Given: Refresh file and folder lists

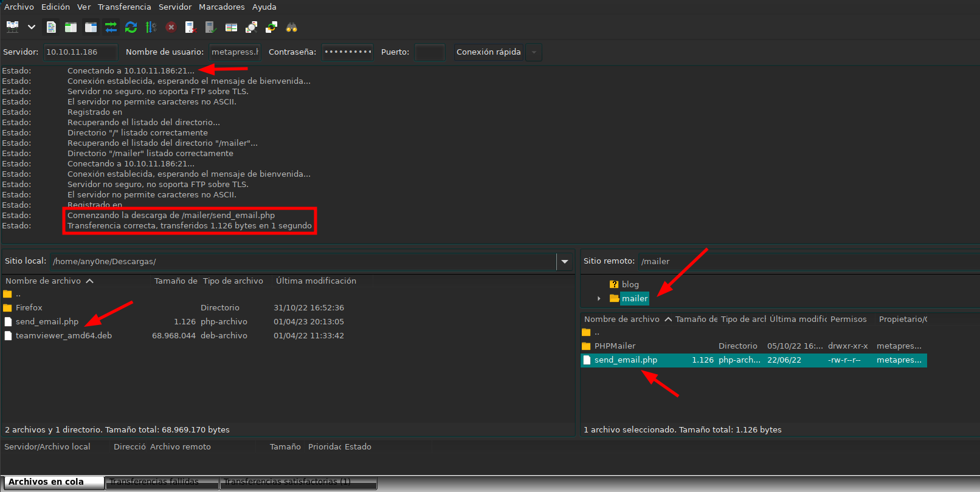Looking at the screenshot, I should pyautogui.click(x=131, y=27).
